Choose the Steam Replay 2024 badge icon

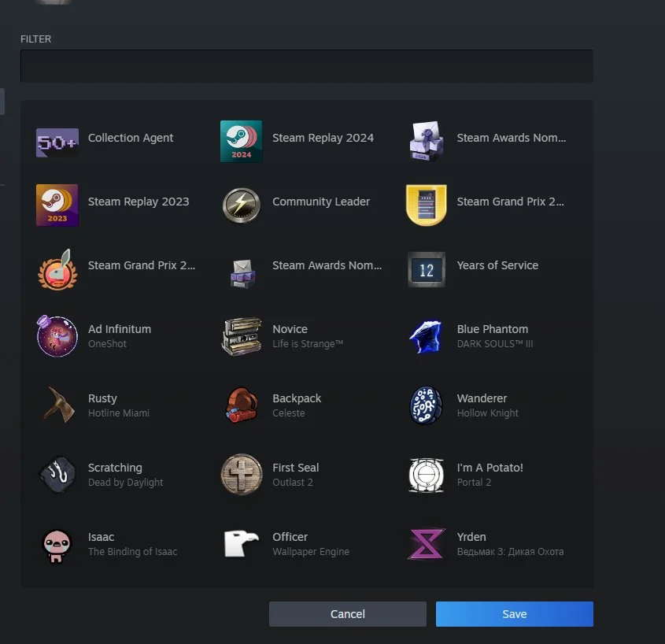(x=241, y=142)
